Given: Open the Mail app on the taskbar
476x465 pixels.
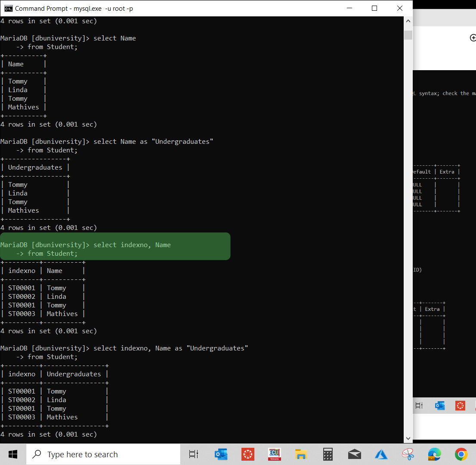Looking at the screenshot, I should tap(354, 454).
